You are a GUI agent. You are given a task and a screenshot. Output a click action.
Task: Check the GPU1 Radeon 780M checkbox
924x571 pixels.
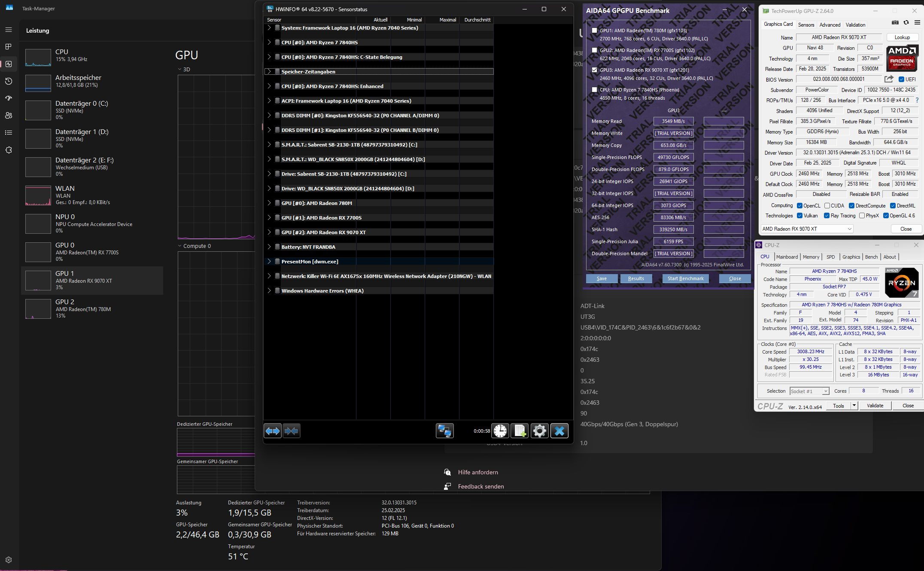click(595, 31)
